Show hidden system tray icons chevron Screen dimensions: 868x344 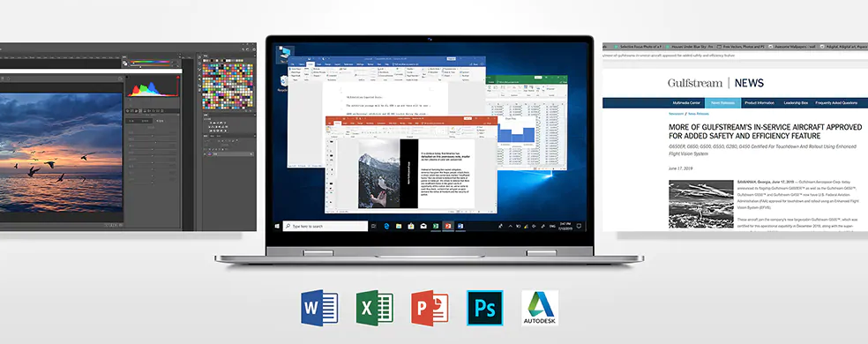(x=511, y=226)
